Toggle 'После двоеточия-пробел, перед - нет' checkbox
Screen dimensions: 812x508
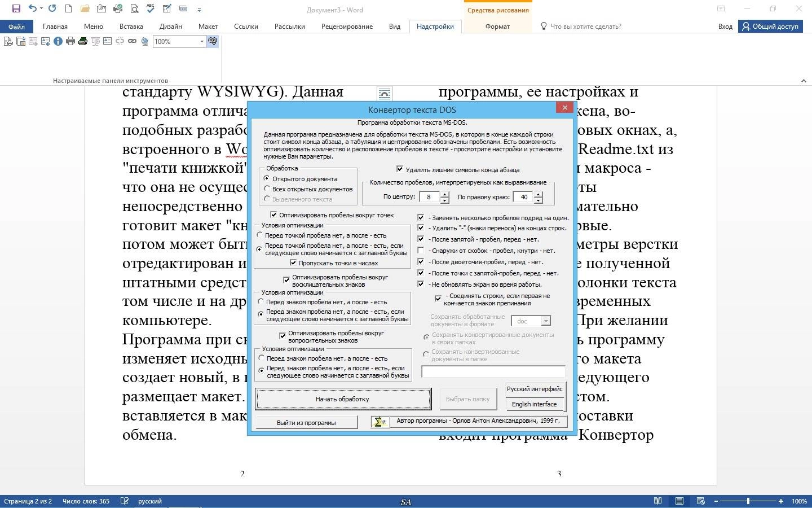coord(421,261)
